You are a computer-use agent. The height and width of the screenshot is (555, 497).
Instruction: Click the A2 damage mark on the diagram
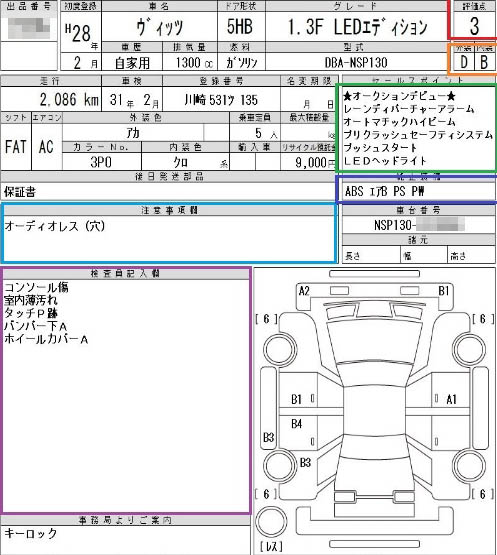tap(304, 291)
